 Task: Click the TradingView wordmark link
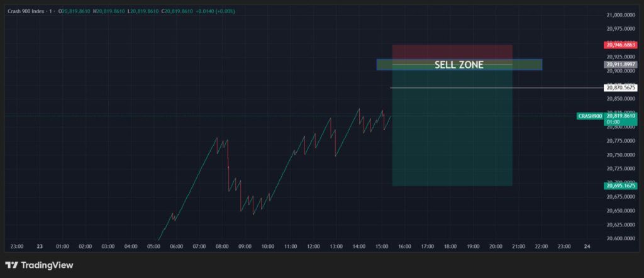tap(47, 265)
